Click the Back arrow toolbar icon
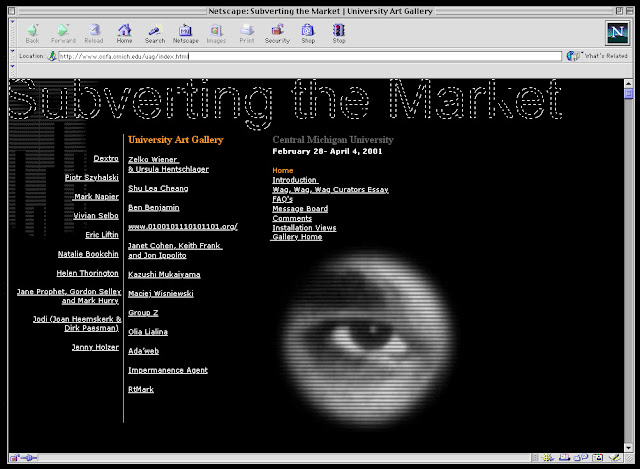 pyautogui.click(x=32, y=31)
